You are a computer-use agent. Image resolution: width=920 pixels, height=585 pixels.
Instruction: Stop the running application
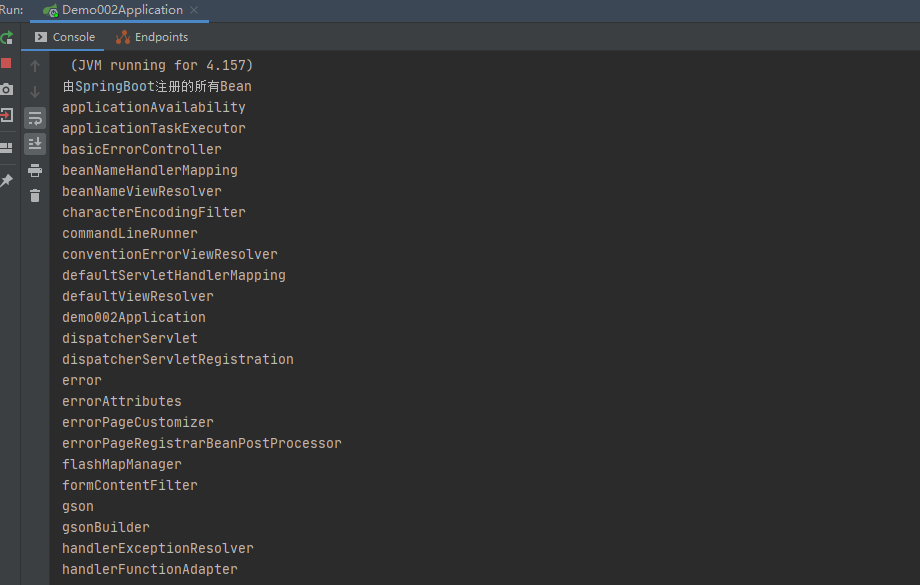(7, 63)
